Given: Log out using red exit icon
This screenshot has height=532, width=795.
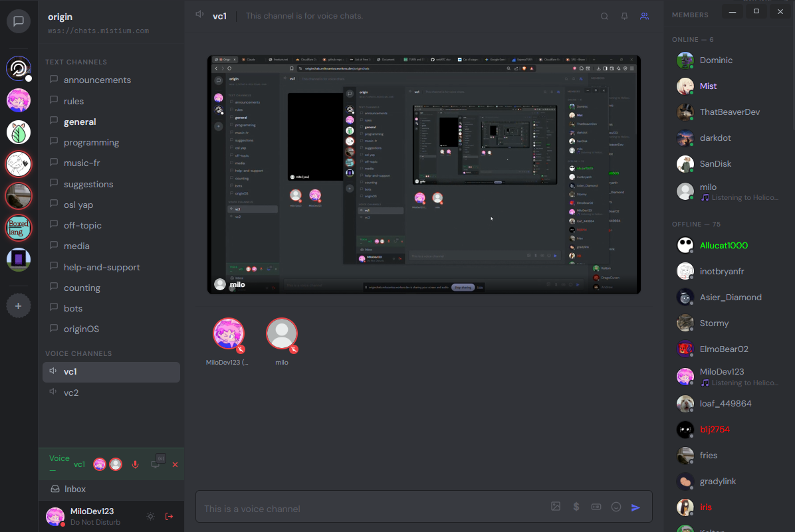Looking at the screenshot, I should point(170,516).
